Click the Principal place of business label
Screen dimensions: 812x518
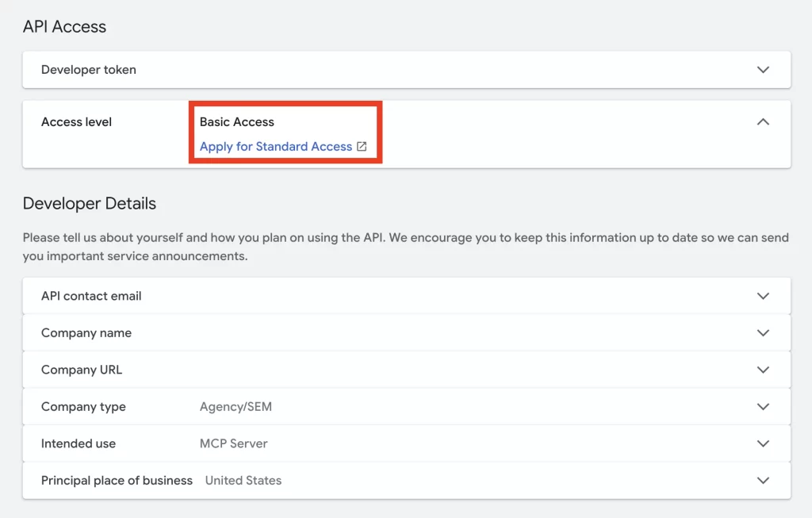coord(117,481)
